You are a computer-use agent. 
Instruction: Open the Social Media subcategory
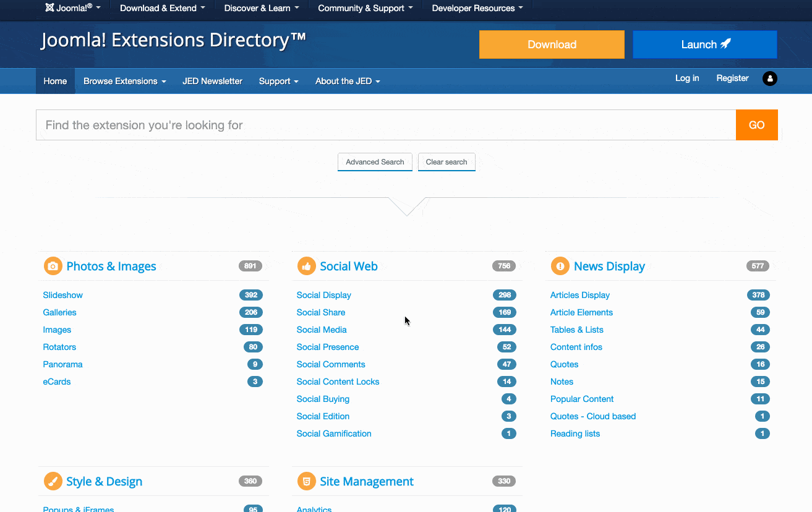click(322, 330)
